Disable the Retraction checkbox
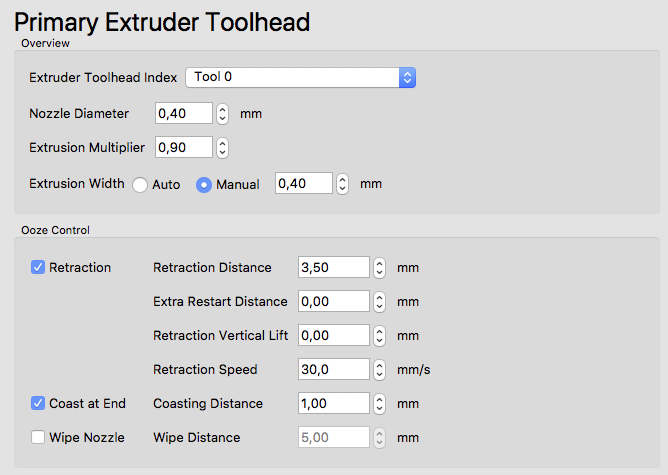Viewport: 668px width, 475px height. click(x=38, y=267)
